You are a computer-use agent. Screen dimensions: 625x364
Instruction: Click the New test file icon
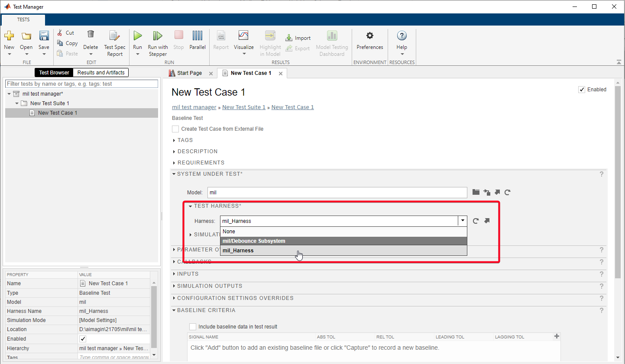point(9,36)
